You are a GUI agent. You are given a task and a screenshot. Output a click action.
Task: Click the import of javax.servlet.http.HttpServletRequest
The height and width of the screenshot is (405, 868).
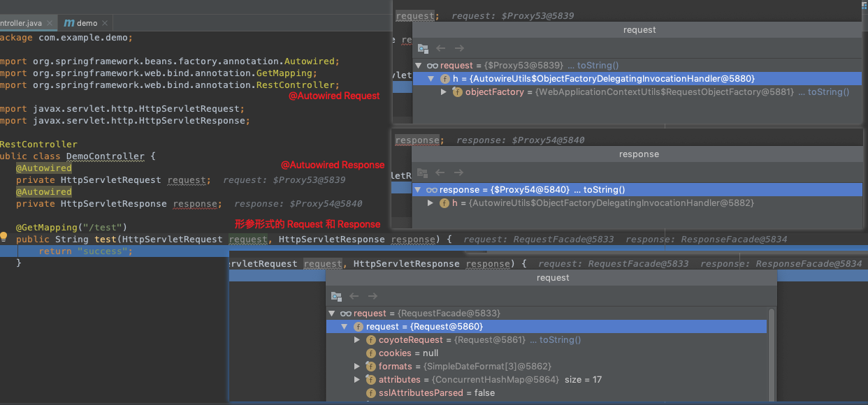click(122, 108)
